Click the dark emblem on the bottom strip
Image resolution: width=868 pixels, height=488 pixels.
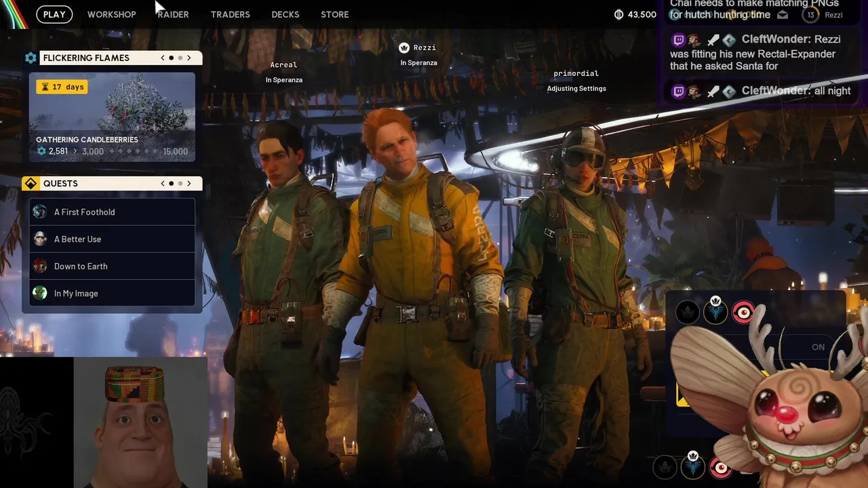coord(665,467)
